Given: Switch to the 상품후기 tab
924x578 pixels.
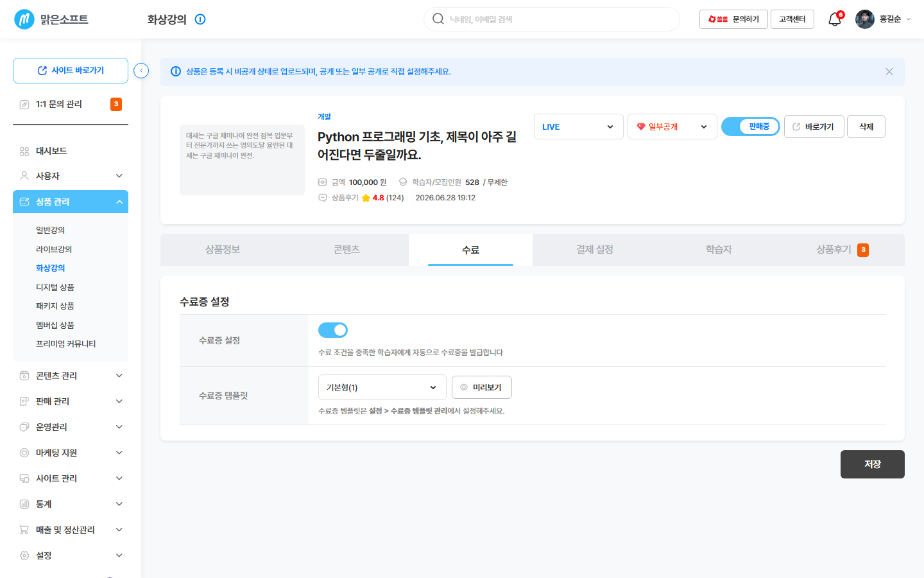Looking at the screenshot, I should (x=843, y=249).
